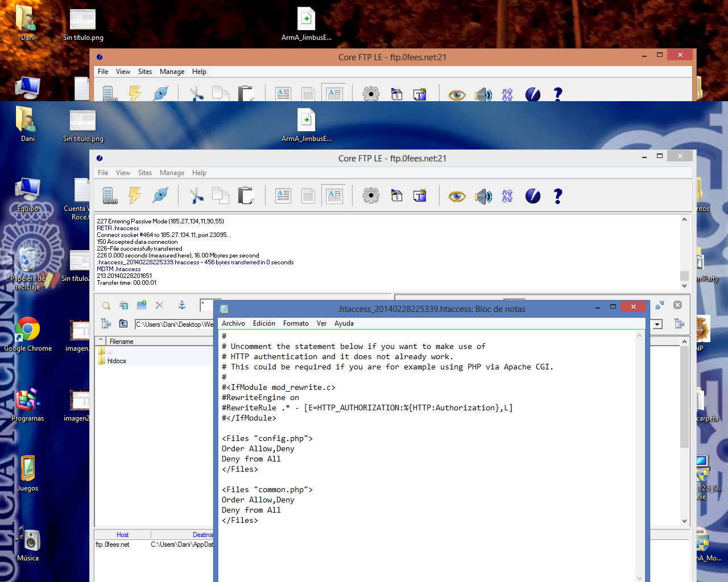
Task: Click tree view icon in remote panel
Action: click(679, 324)
